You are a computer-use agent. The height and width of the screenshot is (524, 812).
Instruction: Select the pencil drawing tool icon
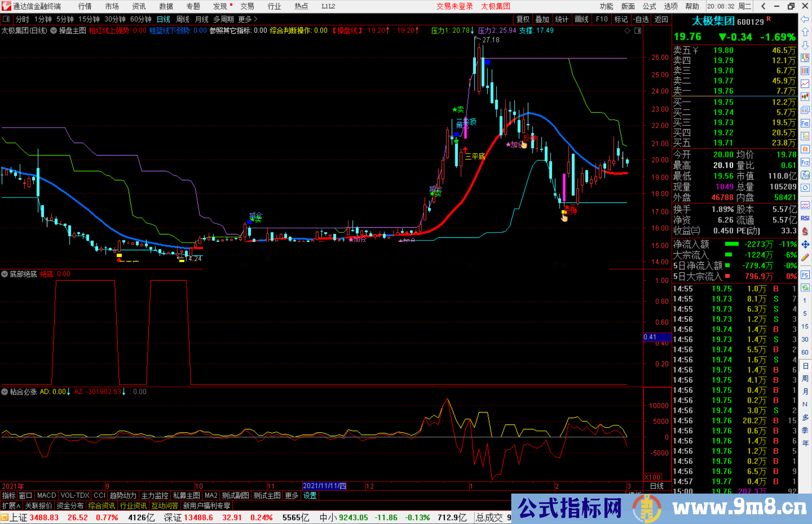tap(805, 257)
